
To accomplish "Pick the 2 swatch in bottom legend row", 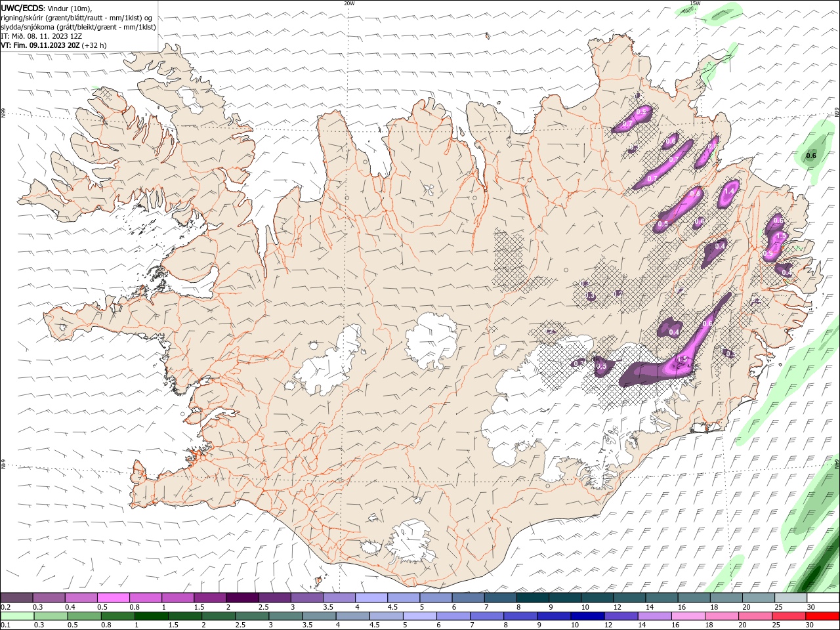I will pos(219,616).
